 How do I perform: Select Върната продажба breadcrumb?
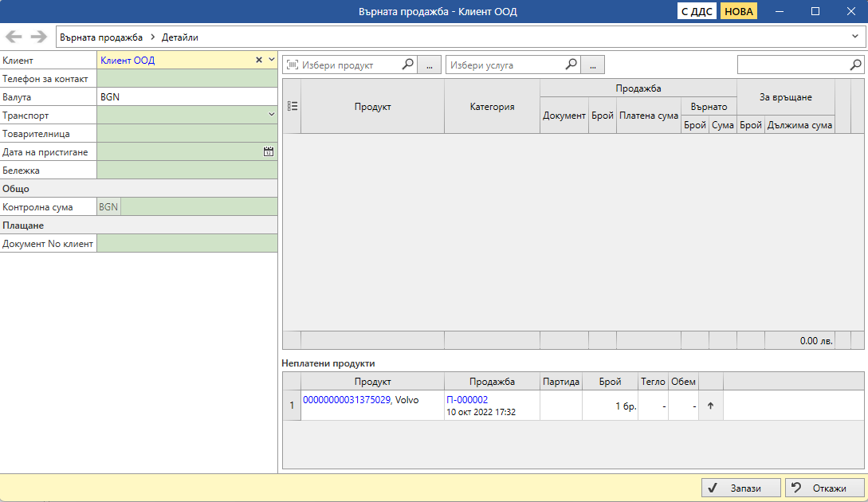coord(100,37)
